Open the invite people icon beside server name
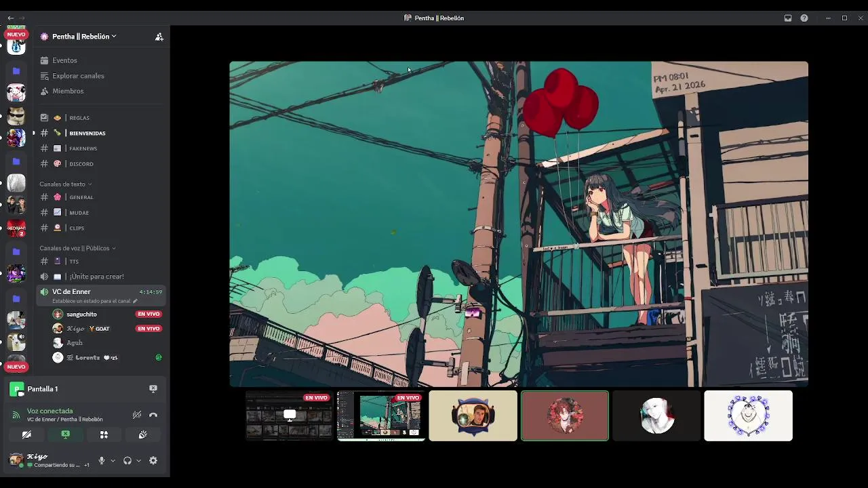The image size is (868, 488). (159, 37)
